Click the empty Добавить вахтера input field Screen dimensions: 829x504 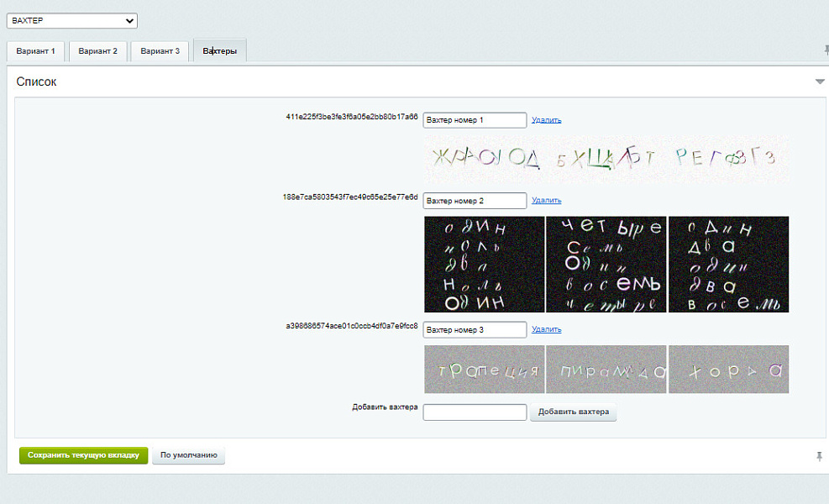(475, 412)
